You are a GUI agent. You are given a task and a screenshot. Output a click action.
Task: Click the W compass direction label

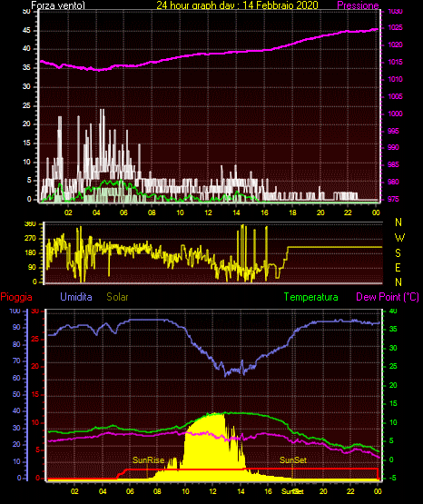[x=399, y=238]
